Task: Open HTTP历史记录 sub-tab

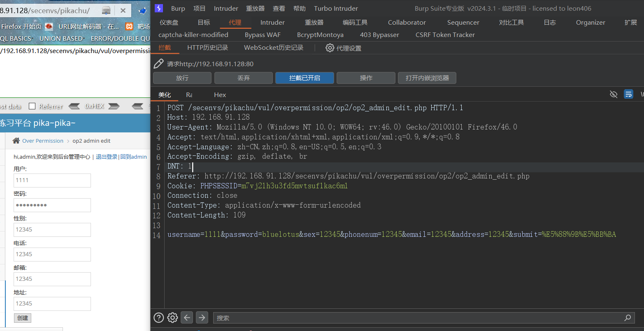Action: (208, 48)
